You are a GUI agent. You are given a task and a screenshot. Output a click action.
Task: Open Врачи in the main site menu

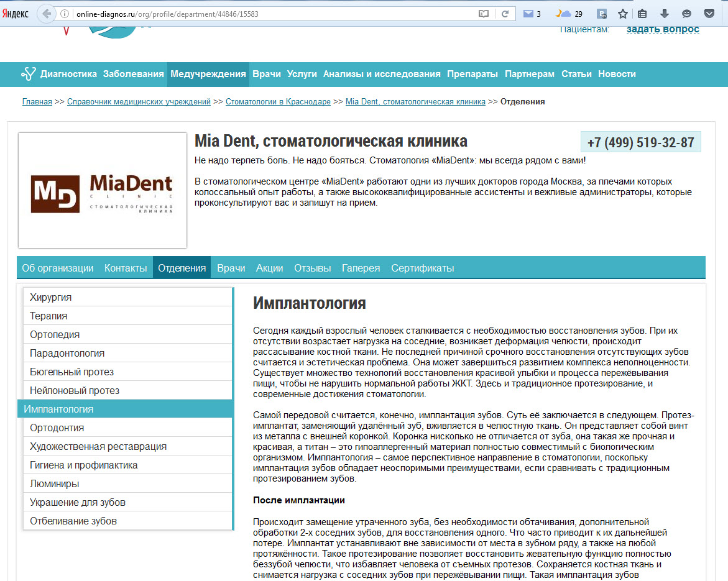click(267, 74)
